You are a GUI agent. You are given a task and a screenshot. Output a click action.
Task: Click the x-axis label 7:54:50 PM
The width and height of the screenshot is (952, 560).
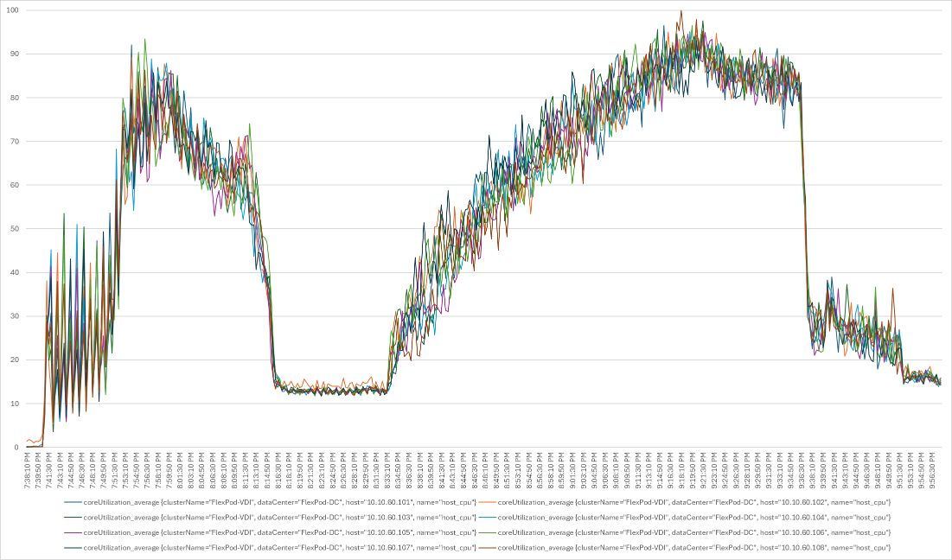coord(137,468)
